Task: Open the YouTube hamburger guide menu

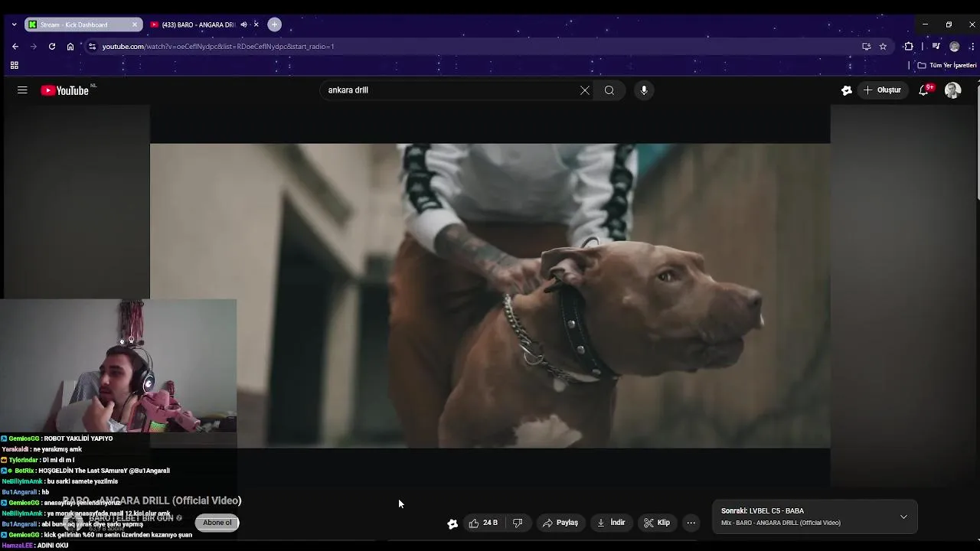Action: tap(22, 90)
